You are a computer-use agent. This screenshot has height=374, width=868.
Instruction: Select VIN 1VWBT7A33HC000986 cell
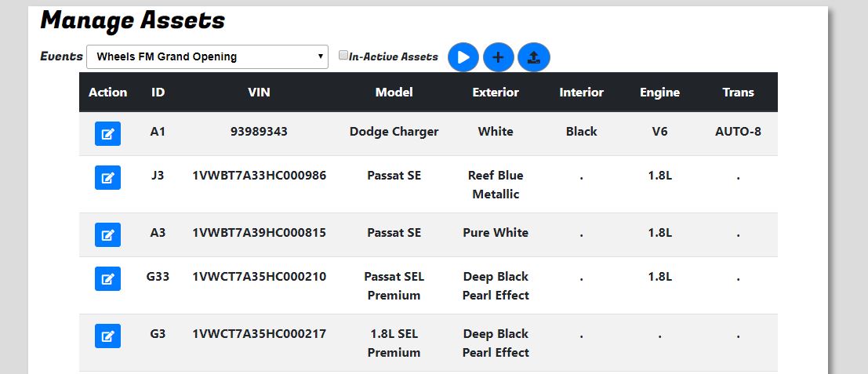[259, 176]
